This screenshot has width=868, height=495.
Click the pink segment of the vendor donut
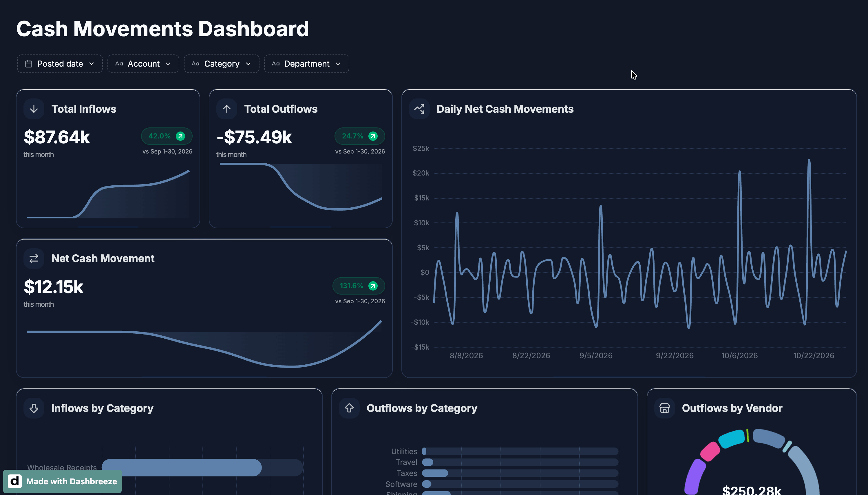click(710, 451)
